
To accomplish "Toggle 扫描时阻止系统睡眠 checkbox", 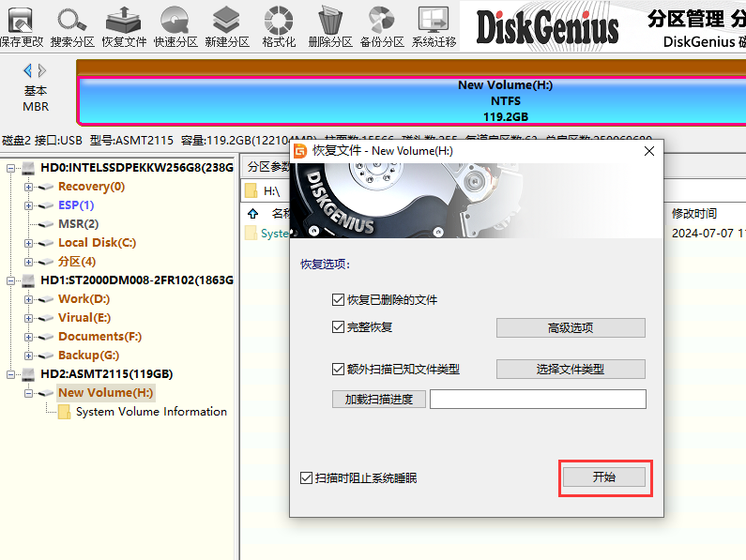I will pyautogui.click(x=306, y=478).
